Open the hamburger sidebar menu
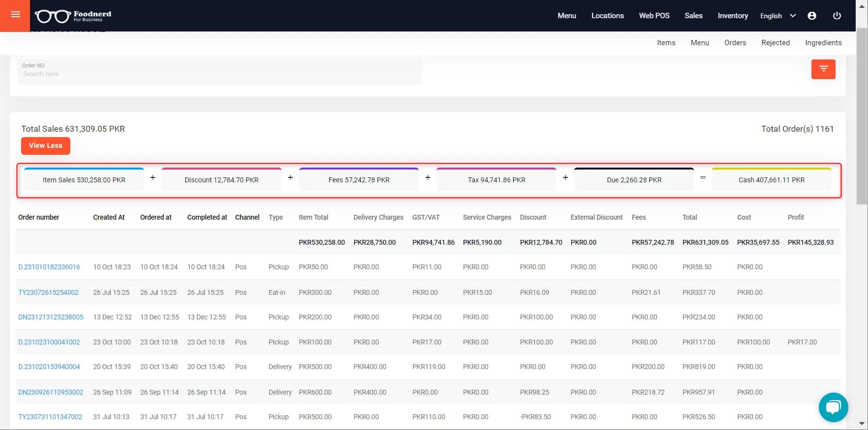 point(15,15)
